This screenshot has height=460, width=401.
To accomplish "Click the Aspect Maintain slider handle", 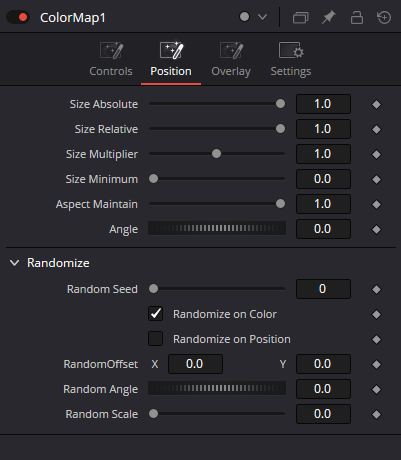I will pyautogui.click(x=281, y=204).
